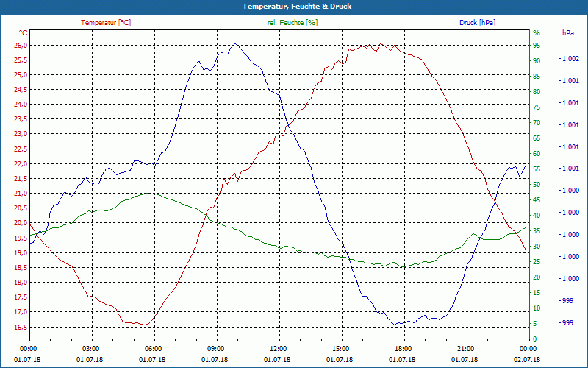Click the '12:00' time axis label
The image size is (588, 368).
point(279,348)
